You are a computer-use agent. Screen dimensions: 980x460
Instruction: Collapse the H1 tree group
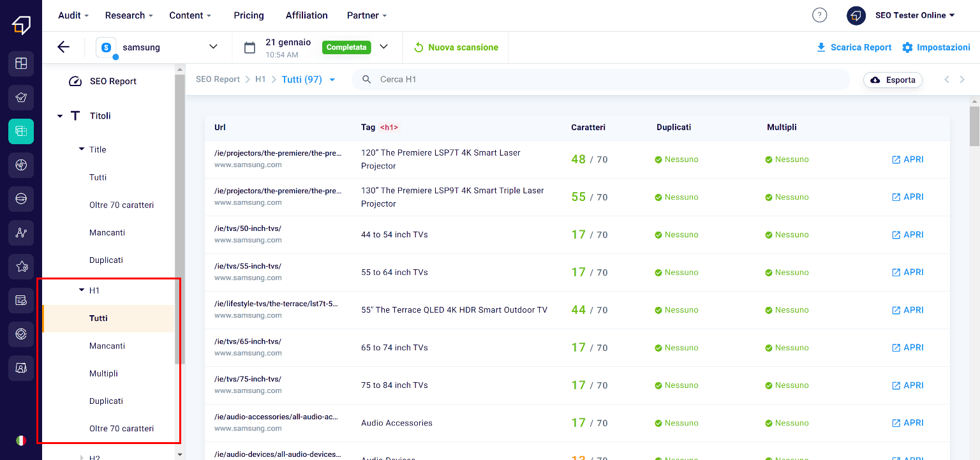click(81, 290)
